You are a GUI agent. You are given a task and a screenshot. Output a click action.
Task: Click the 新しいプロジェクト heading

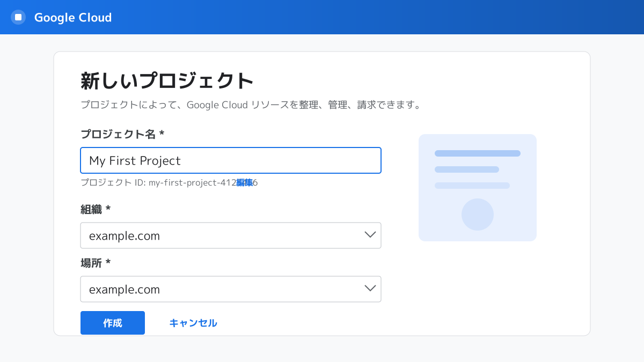(x=167, y=81)
